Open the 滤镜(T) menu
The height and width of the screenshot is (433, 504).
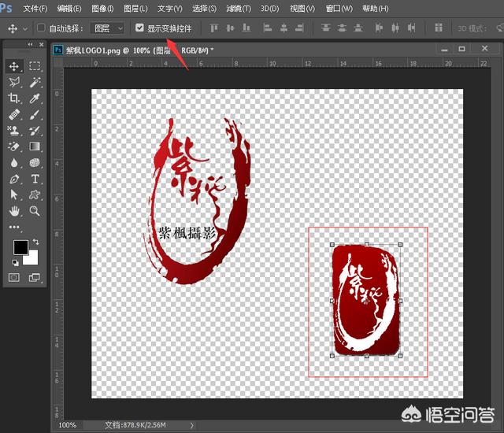(x=238, y=9)
